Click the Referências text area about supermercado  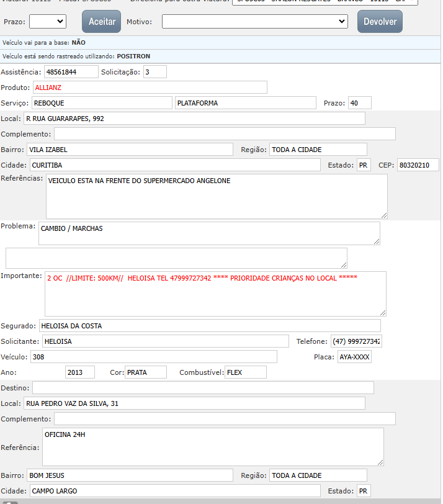click(217, 196)
